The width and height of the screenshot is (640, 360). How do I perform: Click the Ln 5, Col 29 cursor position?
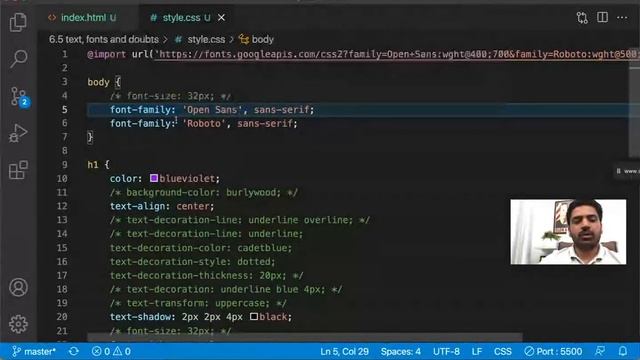pyautogui.click(x=344, y=351)
